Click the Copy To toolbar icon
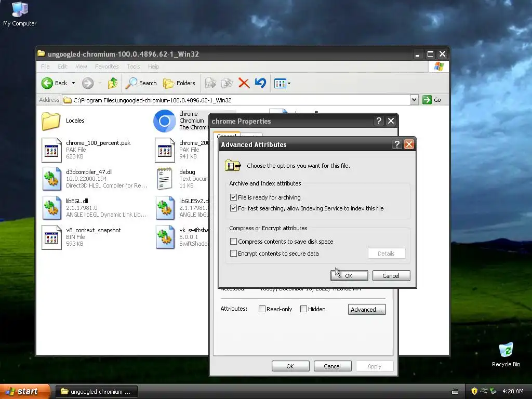 (227, 83)
